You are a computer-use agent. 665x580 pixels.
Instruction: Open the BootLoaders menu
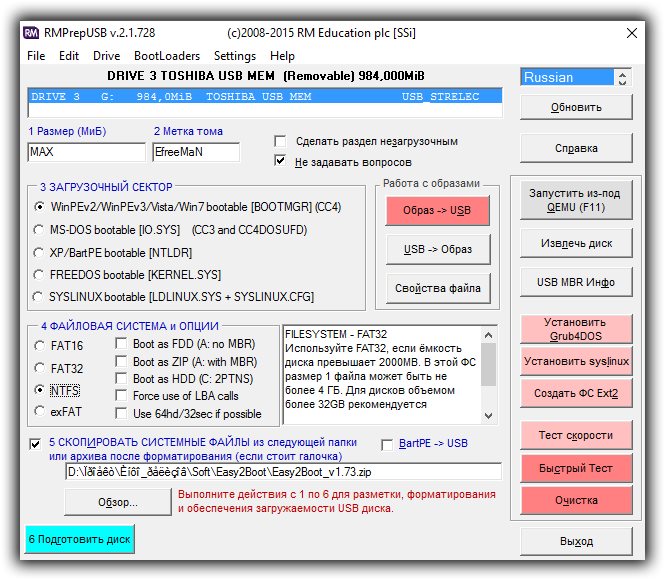(x=167, y=56)
